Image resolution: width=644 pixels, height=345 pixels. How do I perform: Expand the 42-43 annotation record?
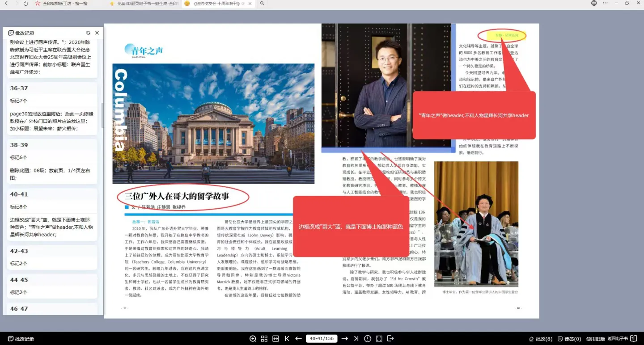[19, 251]
